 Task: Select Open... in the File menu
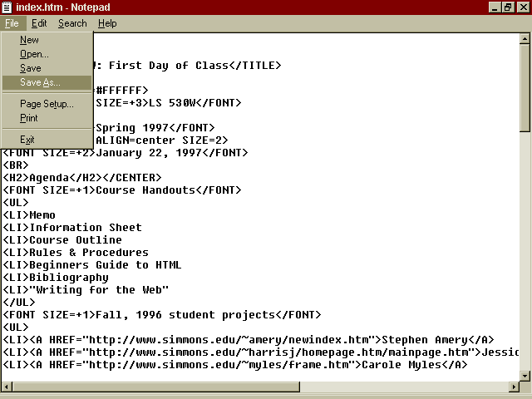click(34, 54)
